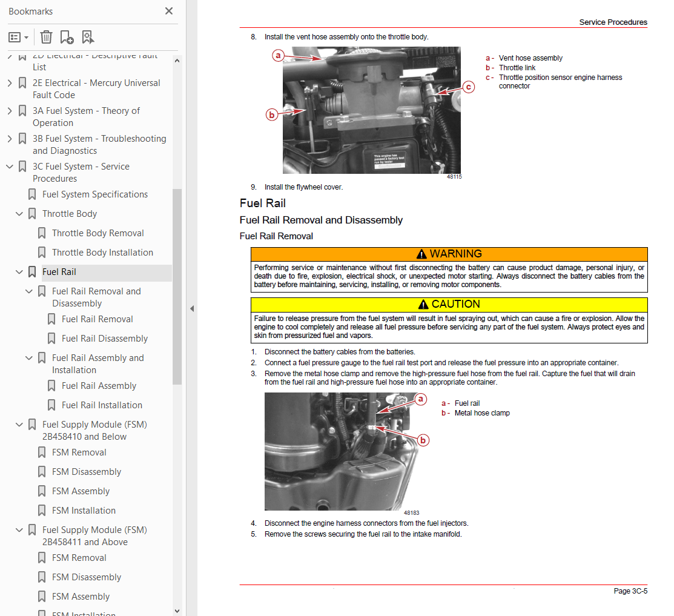Select the Fuel Rail Disassembly bookmark
Screen dimensions: 674x616
tap(104, 339)
